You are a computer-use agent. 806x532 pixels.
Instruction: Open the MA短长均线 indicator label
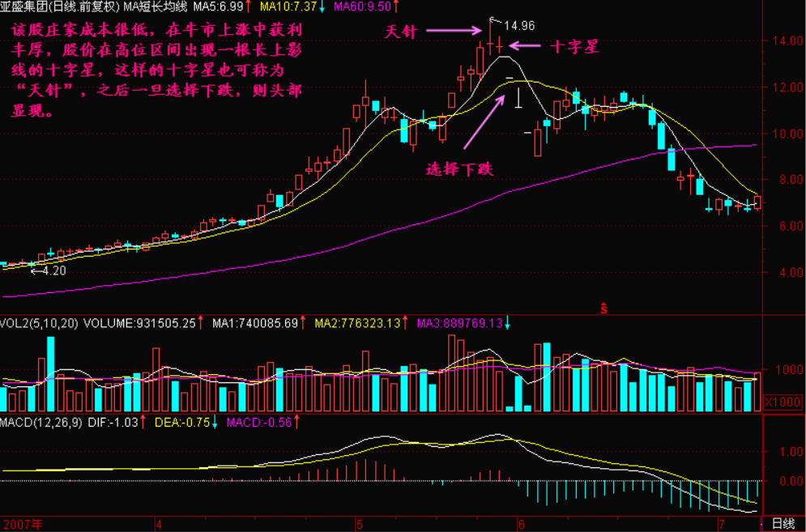[x=156, y=6]
